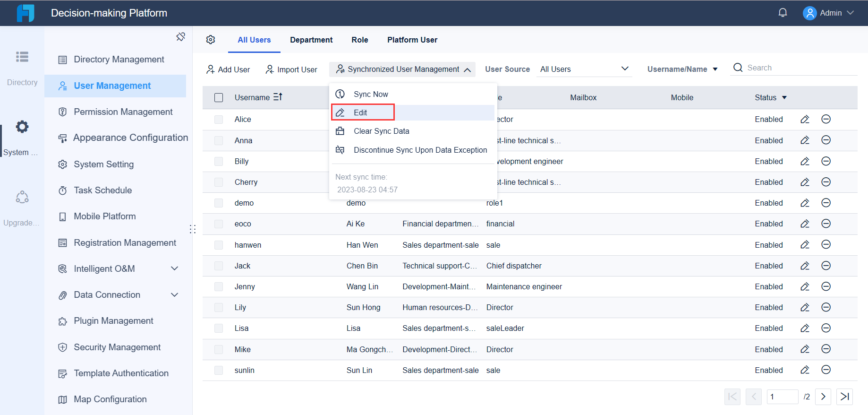Click the disable circle icon for Jack
The width and height of the screenshot is (868, 415).
click(x=826, y=266)
